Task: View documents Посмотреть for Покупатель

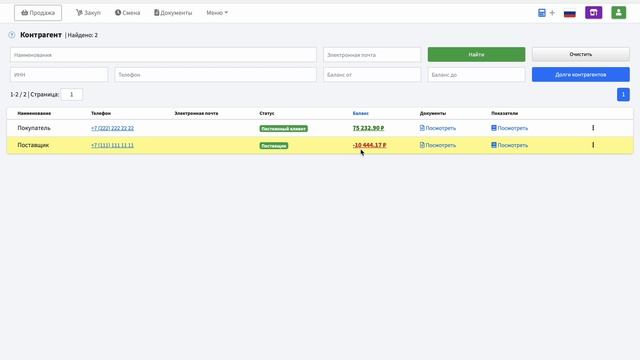Action: 438,128
